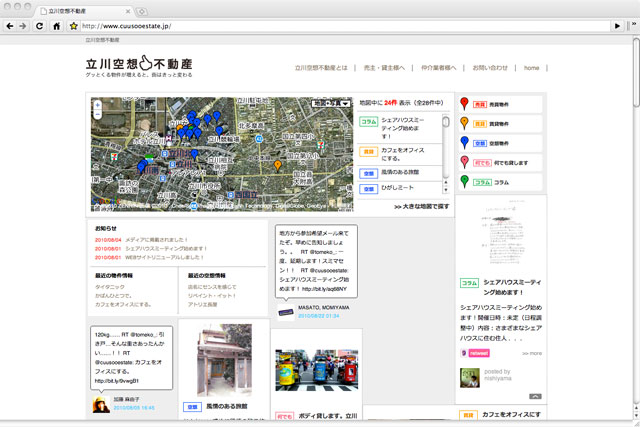Open bit.ly link in 加藤 tweet
Viewport: 640px width, 427px height.
(x=117, y=381)
